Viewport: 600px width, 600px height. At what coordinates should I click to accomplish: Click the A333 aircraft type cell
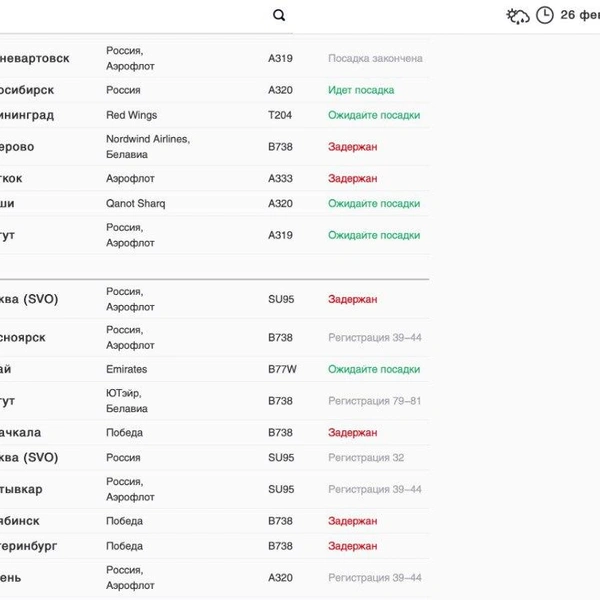280,178
